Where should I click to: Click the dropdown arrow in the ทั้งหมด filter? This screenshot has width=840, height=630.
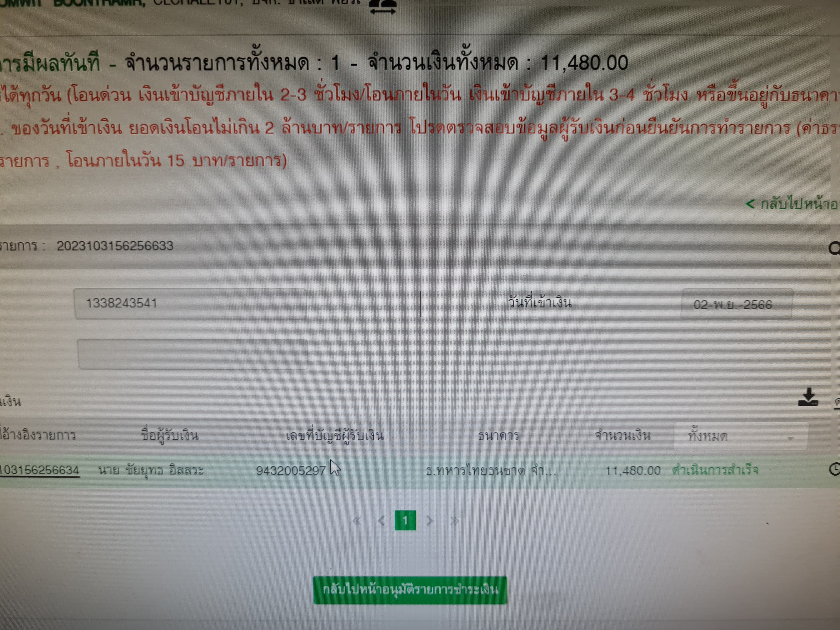point(791,438)
